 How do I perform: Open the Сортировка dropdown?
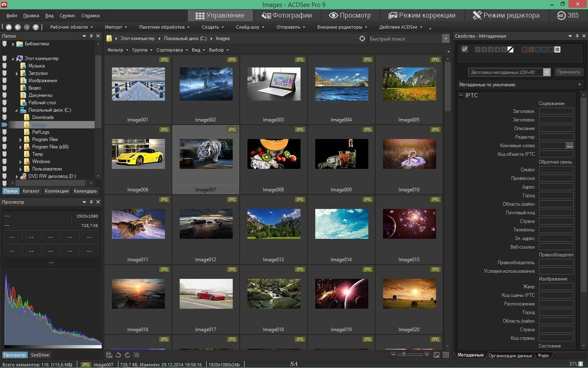coord(172,50)
